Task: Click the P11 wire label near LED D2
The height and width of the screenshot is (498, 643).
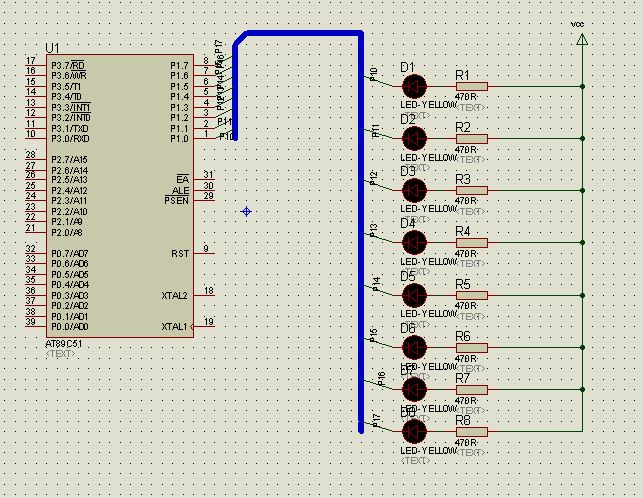Action: click(376, 130)
